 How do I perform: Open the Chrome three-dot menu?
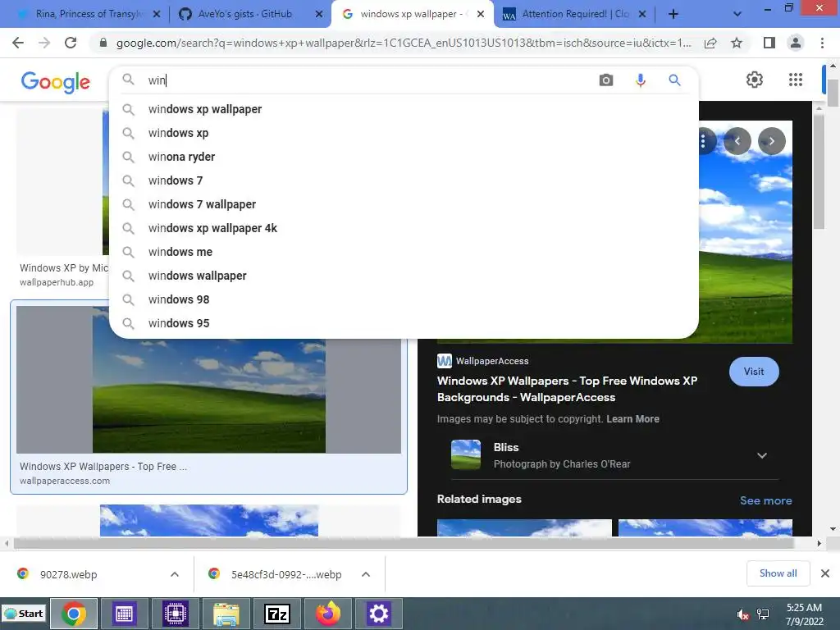click(822, 43)
